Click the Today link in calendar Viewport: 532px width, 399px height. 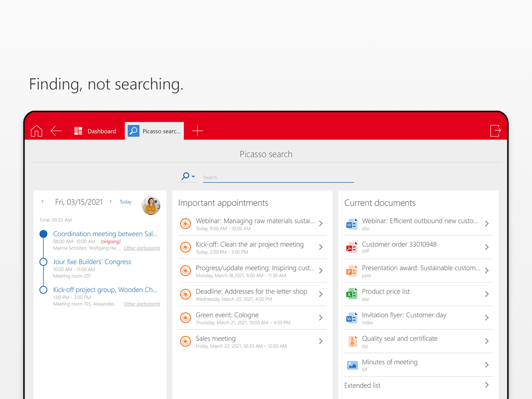click(x=126, y=202)
